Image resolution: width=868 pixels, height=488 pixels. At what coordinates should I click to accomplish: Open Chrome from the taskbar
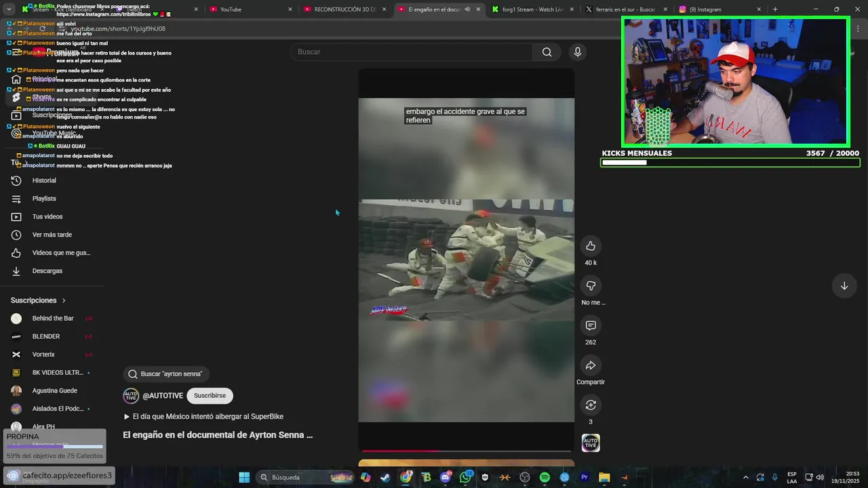click(406, 477)
